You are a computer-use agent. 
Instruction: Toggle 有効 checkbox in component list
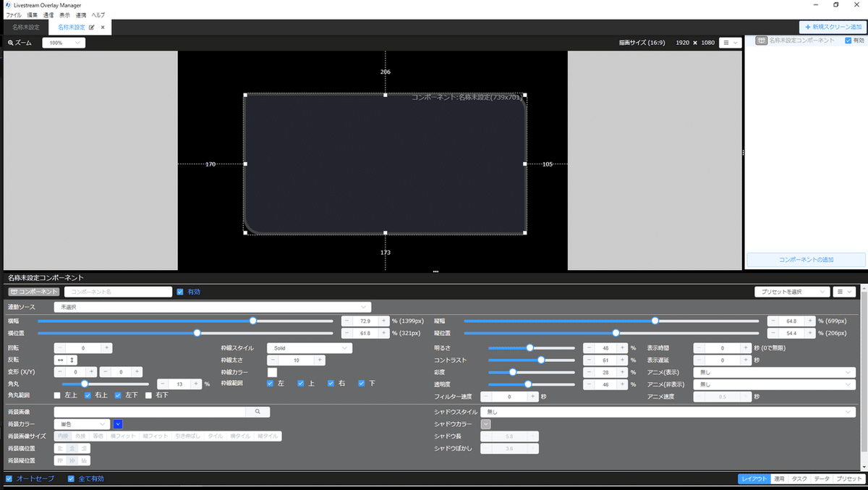[848, 41]
